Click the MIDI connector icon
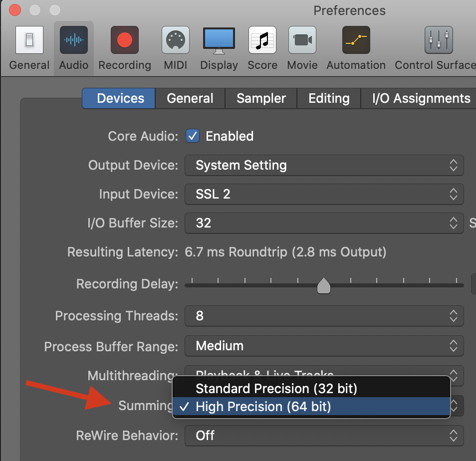Screen dimensions: 476x461 [x=175, y=41]
